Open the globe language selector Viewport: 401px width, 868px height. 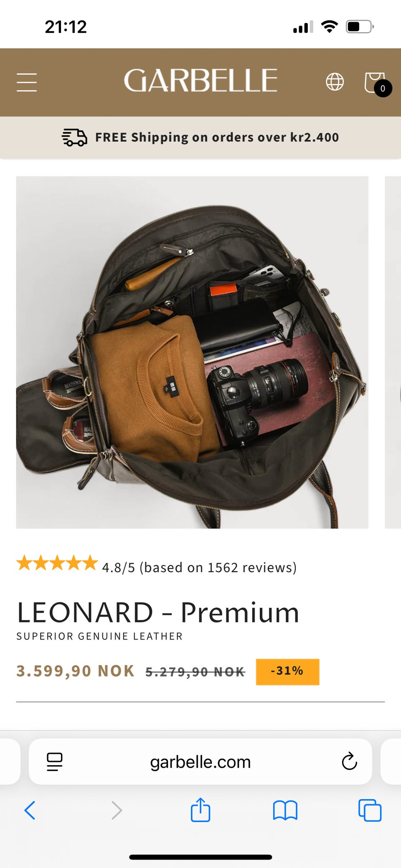coord(335,81)
